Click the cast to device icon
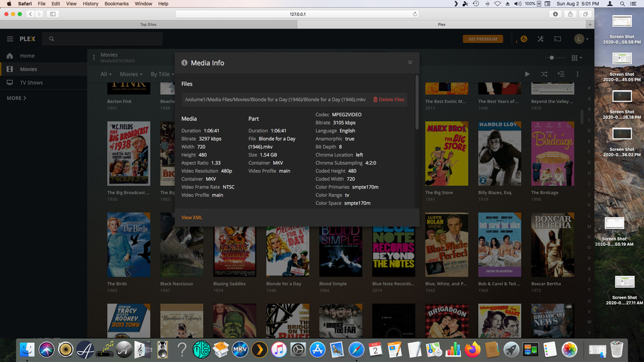 tap(557, 39)
